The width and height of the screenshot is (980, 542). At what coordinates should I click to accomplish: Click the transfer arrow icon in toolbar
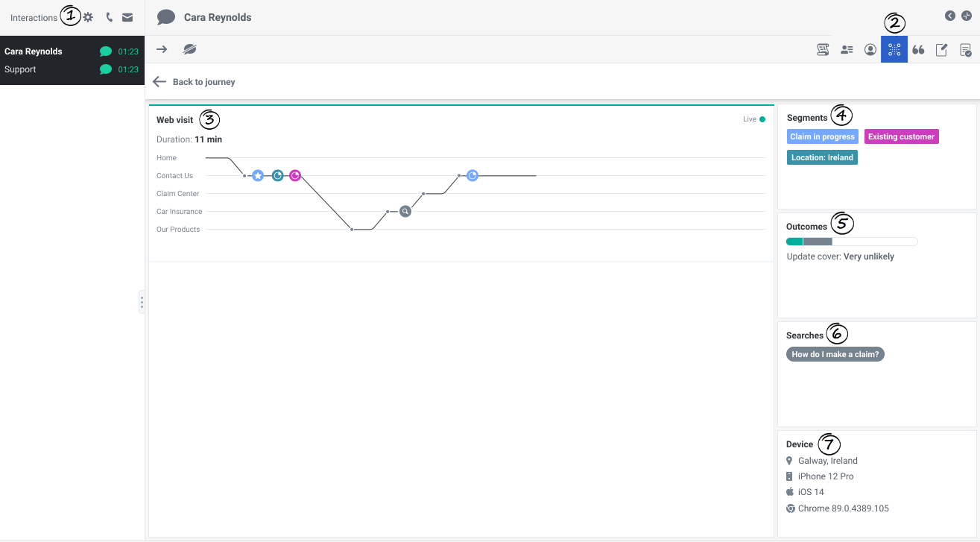coord(161,49)
